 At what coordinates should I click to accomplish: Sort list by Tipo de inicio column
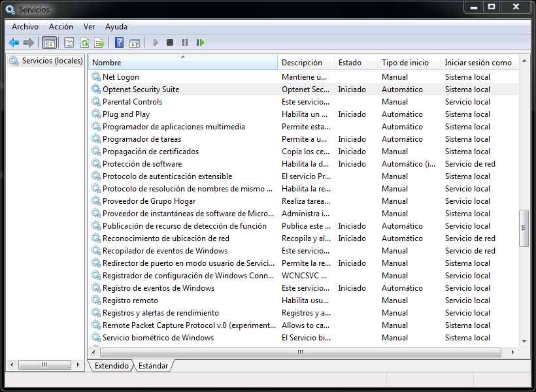pyautogui.click(x=405, y=63)
